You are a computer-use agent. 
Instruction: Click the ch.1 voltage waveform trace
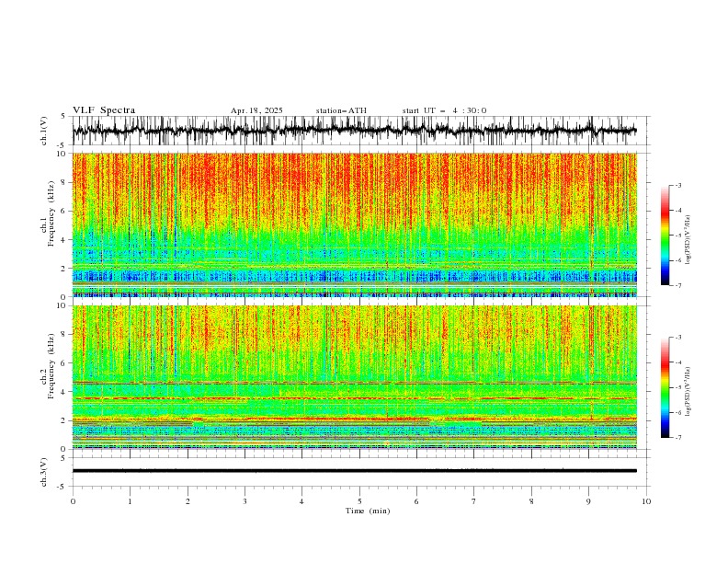pyautogui.click(x=354, y=131)
